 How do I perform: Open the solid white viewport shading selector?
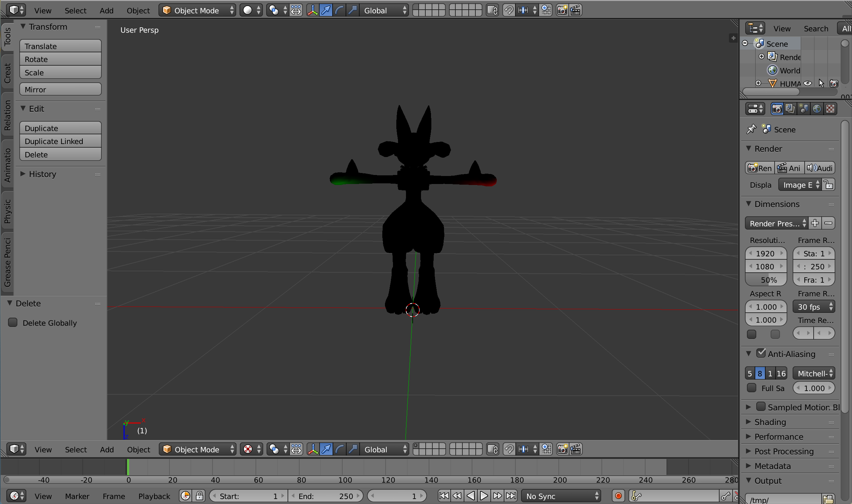[252, 10]
